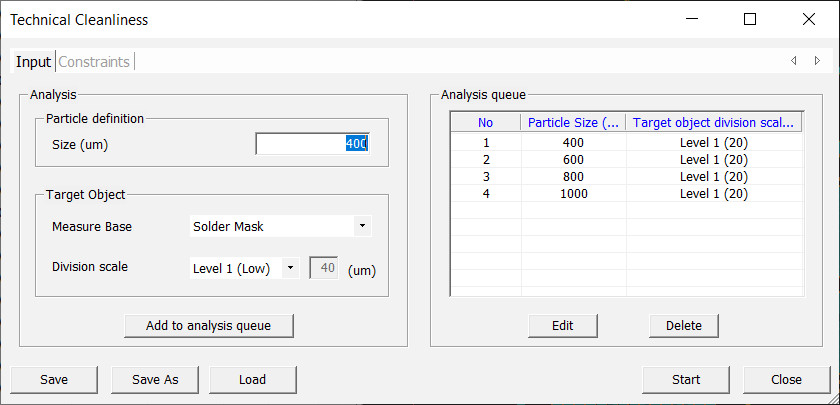Click Add to analysis queue button

pyautogui.click(x=210, y=325)
